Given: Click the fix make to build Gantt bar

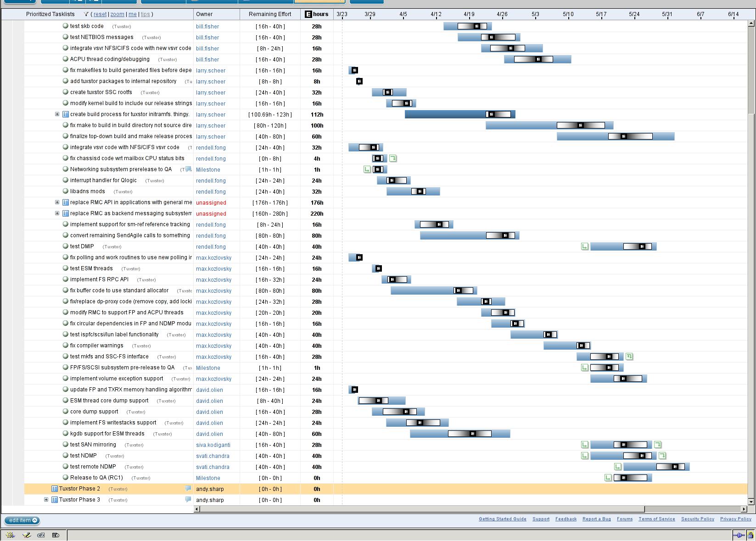Looking at the screenshot, I should click(x=549, y=125).
